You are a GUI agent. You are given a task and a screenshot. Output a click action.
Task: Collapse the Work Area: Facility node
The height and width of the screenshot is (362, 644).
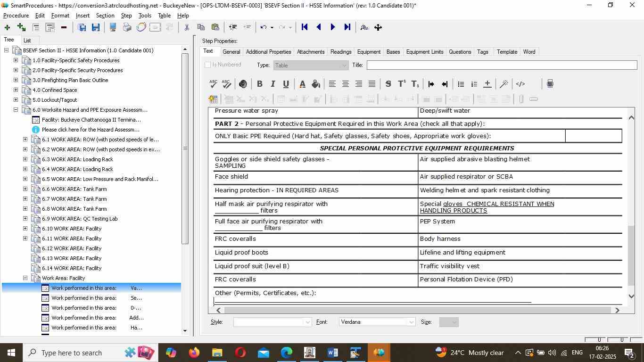click(x=25, y=278)
